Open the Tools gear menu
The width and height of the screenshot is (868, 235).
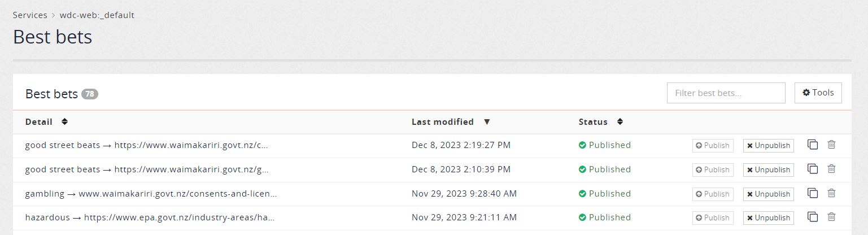818,93
